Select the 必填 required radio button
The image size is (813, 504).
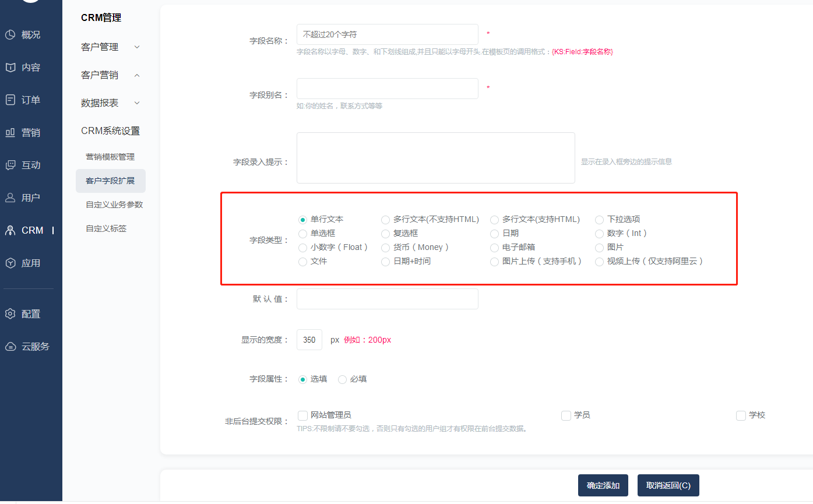pos(343,379)
